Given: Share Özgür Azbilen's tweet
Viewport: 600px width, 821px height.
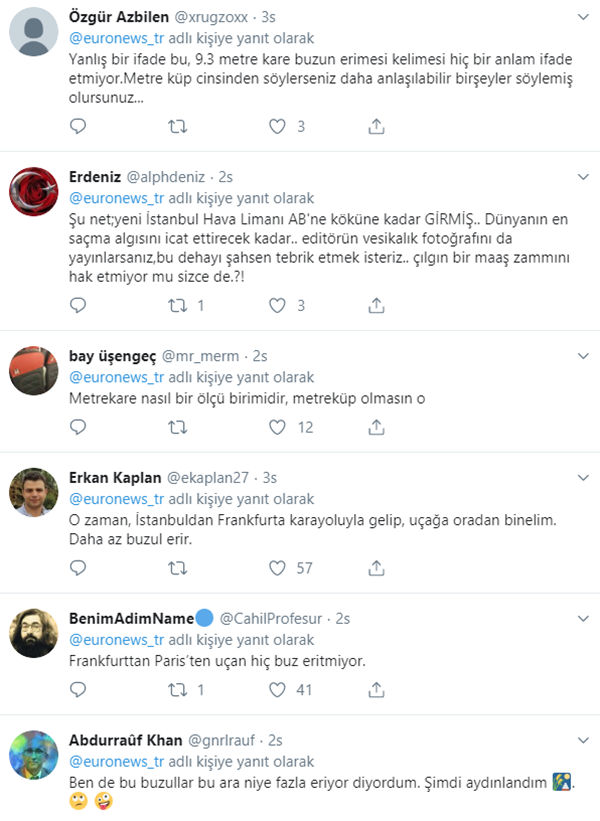Looking at the screenshot, I should point(376,127).
